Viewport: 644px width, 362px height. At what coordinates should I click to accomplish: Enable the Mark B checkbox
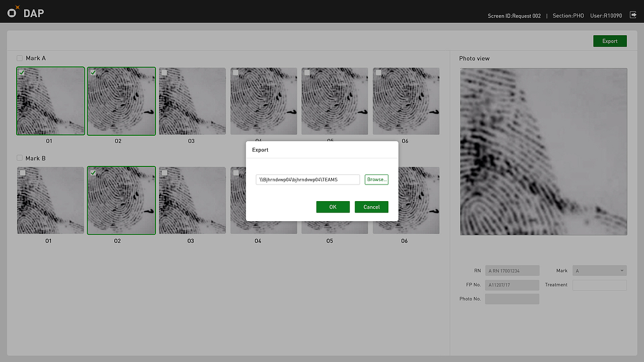(x=19, y=158)
